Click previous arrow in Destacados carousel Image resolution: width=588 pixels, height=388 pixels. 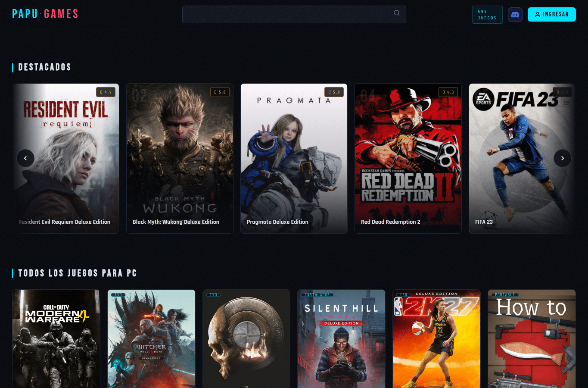coord(25,158)
